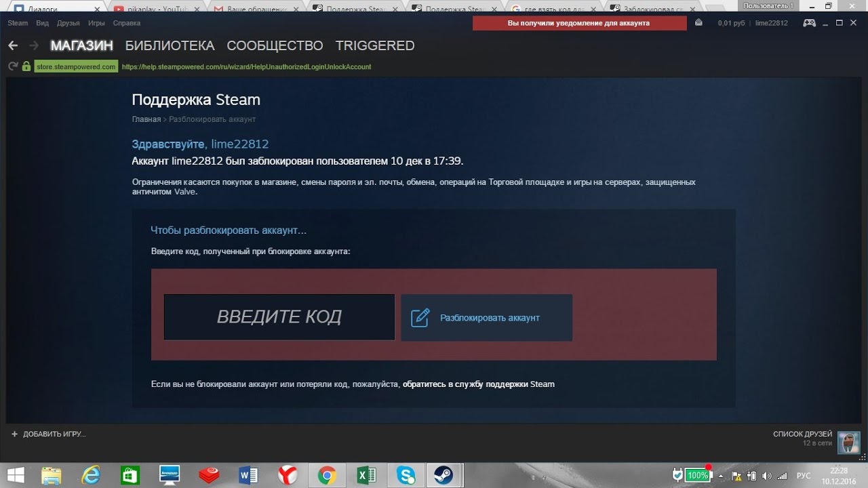This screenshot has height=488, width=868.
Task: Click the help.steampowered.com URL address
Action: click(x=246, y=66)
